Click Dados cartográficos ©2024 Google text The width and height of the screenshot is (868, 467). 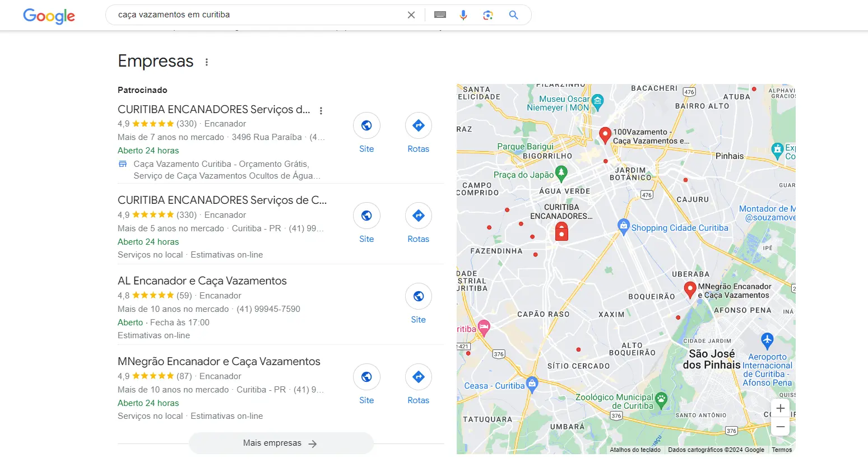tap(716, 450)
